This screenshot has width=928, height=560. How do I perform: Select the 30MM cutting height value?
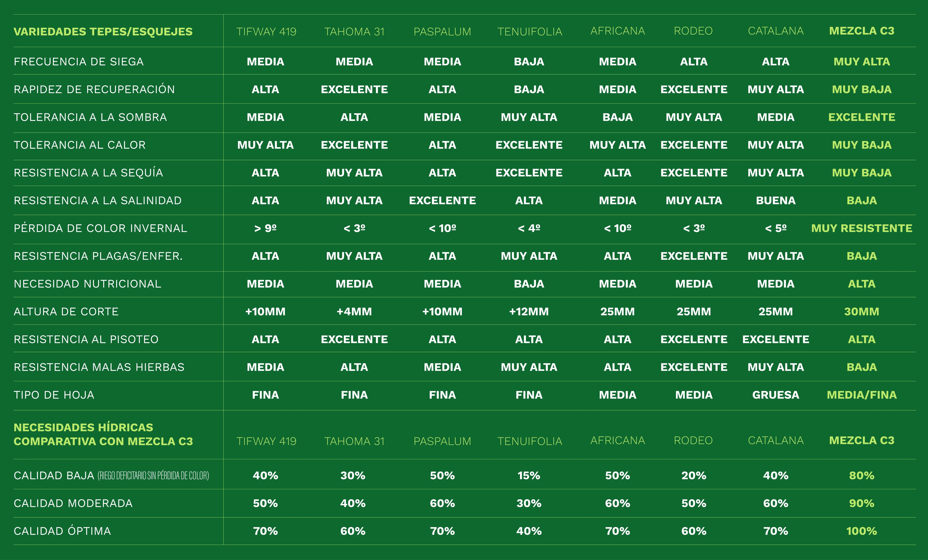pos(861,312)
